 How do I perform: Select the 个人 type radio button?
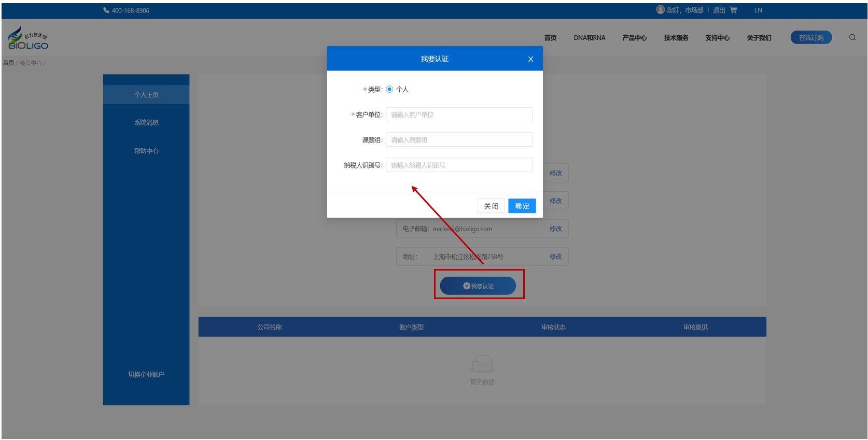(x=389, y=89)
